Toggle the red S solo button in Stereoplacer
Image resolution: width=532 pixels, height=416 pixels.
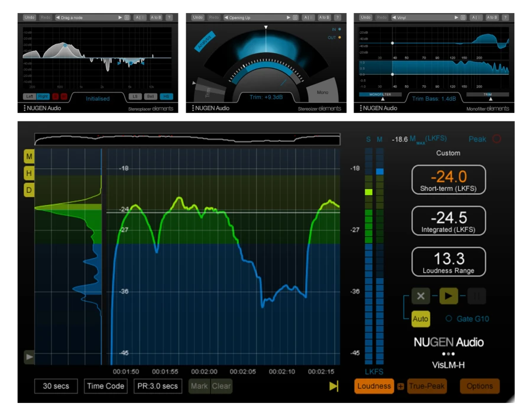coord(56,96)
